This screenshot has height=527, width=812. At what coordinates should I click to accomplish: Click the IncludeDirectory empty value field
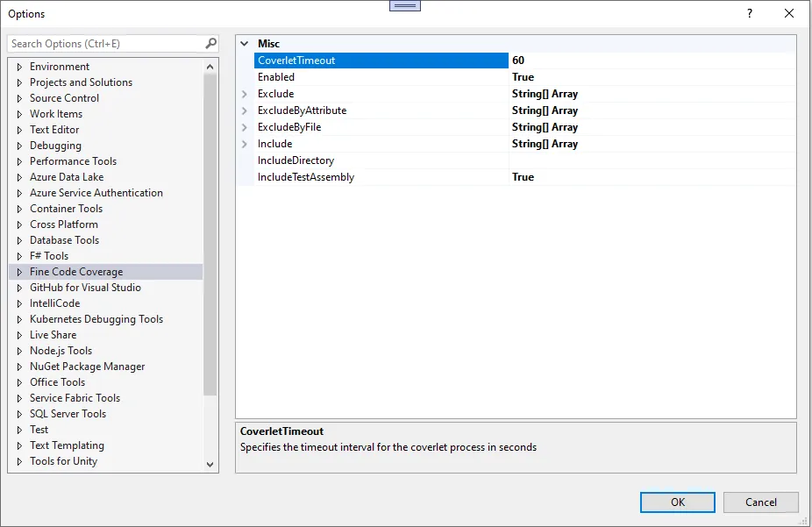652,160
